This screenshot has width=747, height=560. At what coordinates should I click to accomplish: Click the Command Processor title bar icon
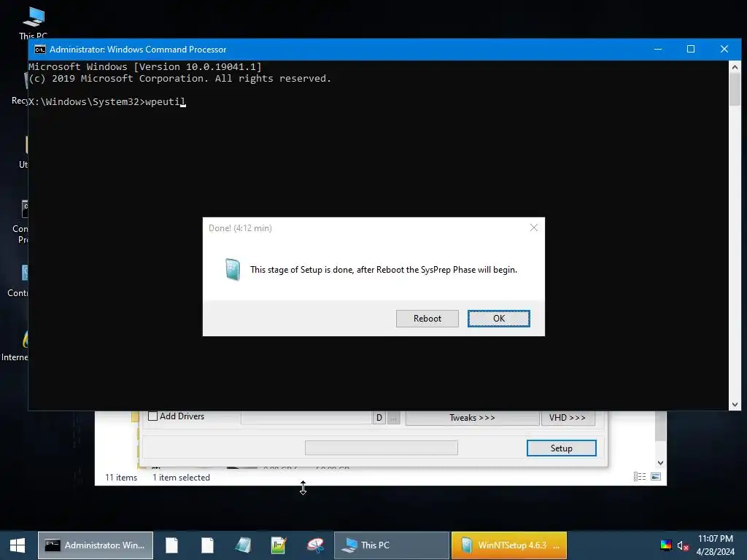[40, 50]
